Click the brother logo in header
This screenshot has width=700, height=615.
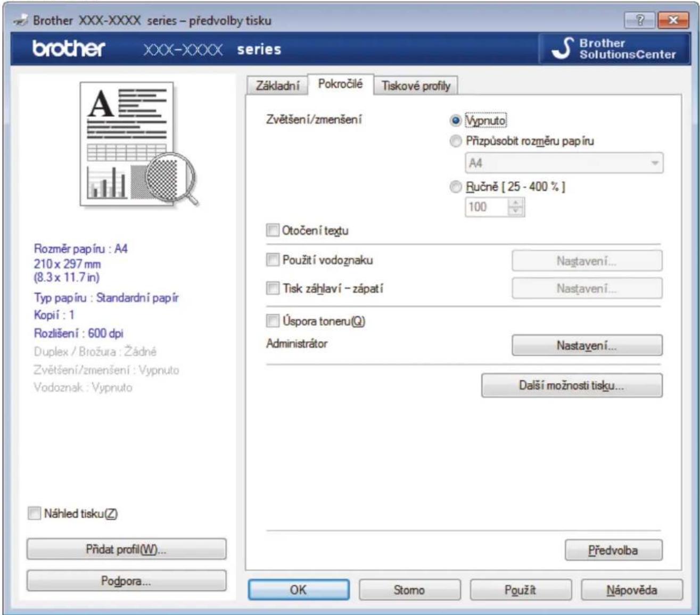click(69, 49)
